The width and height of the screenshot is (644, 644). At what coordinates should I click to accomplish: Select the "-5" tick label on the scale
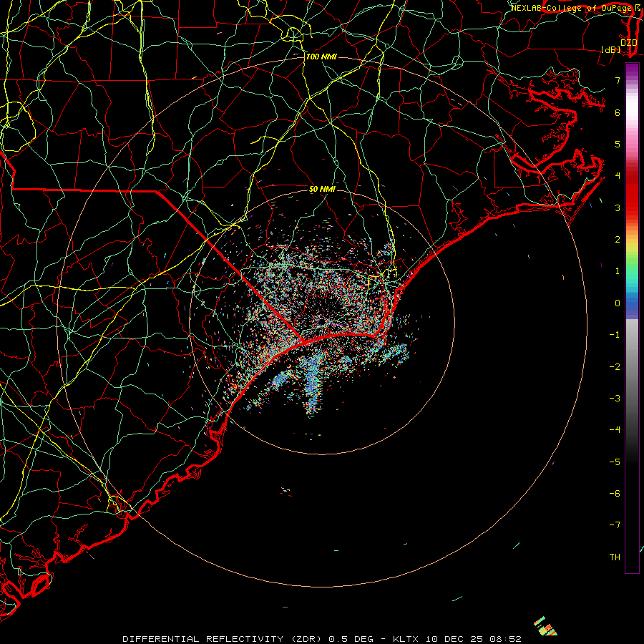coord(615,462)
